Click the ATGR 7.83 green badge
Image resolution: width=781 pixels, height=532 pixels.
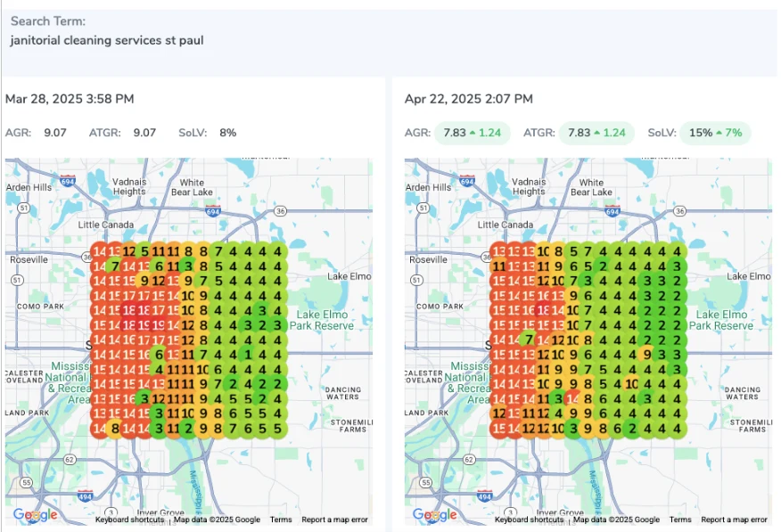click(x=596, y=133)
